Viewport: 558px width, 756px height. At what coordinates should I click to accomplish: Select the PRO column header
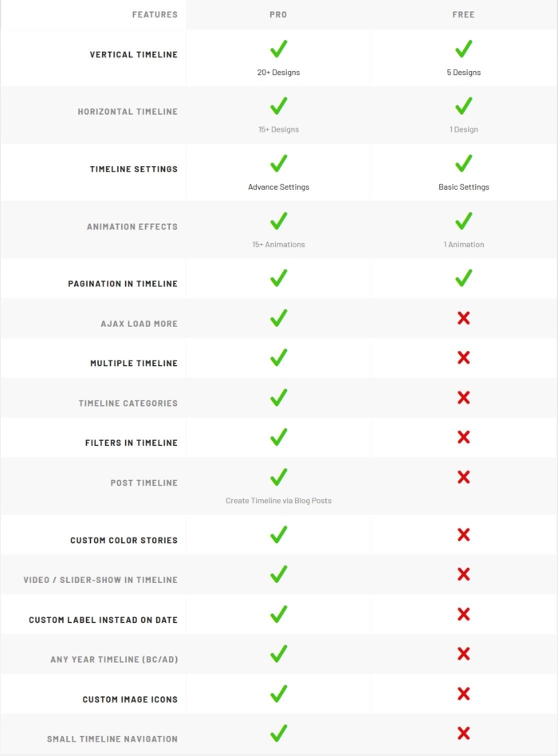click(x=278, y=14)
